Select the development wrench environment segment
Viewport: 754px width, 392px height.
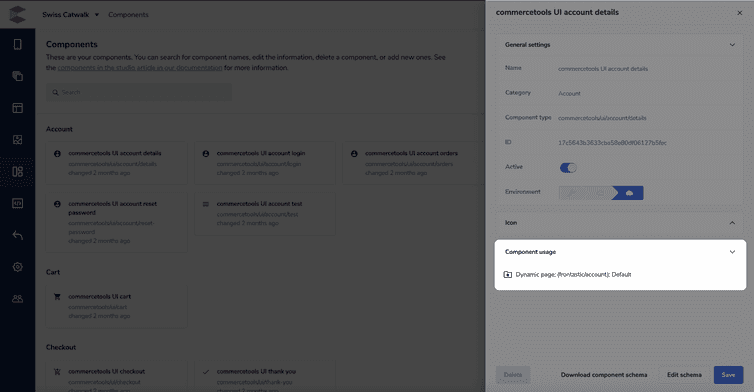572,193
